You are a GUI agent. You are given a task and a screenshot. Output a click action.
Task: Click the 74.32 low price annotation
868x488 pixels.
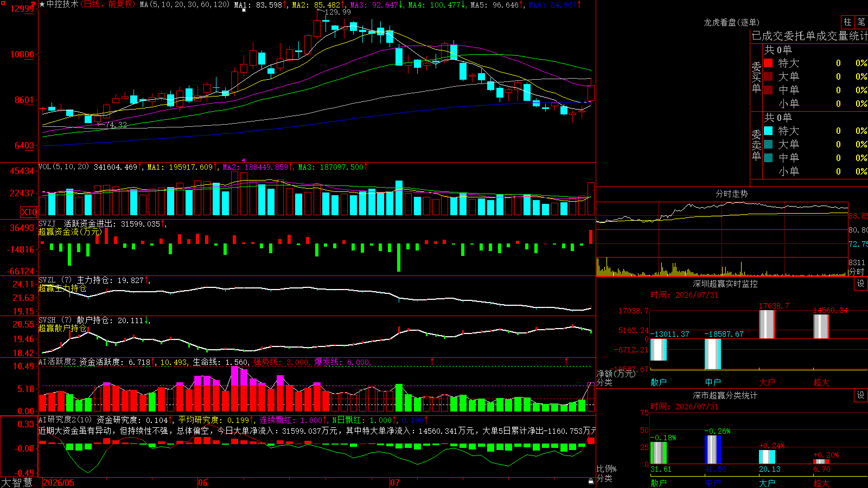coord(116,124)
